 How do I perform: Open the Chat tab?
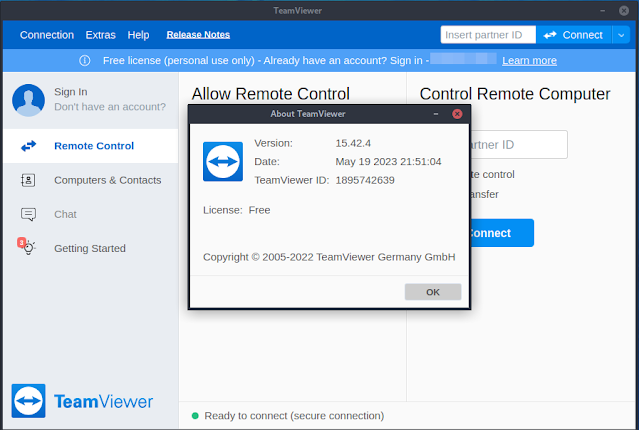point(90,214)
